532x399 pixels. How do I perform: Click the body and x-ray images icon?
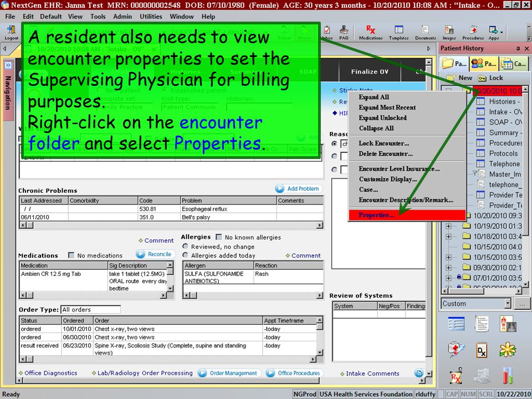coord(508,324)
